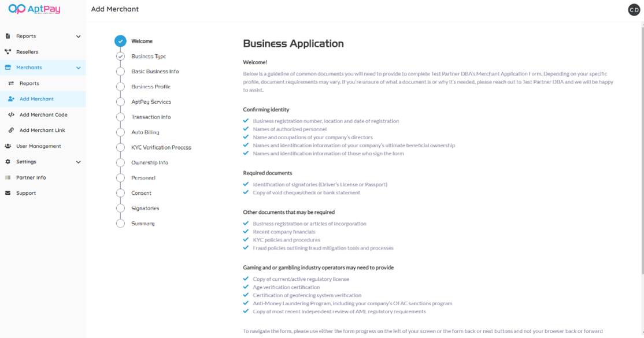Open the Transaction Info step
Image resolution: width=644 pixels, height=338 pixels.
(151, 117)
